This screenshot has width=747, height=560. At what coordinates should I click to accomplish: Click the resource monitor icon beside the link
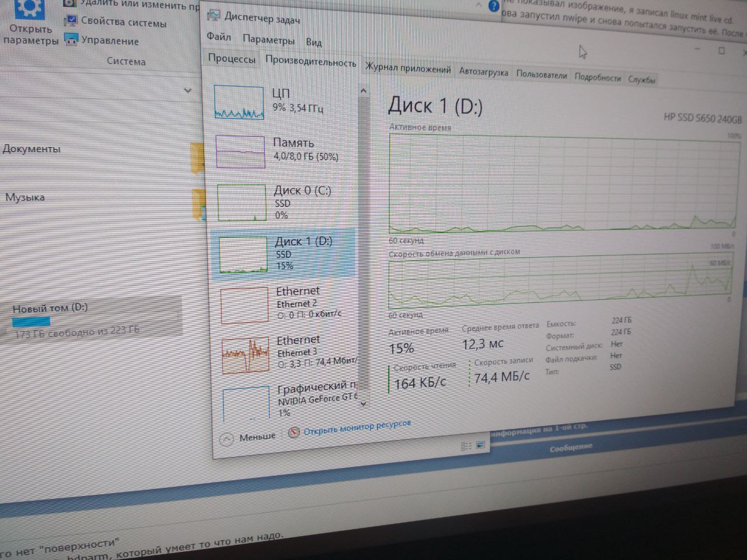294,432
